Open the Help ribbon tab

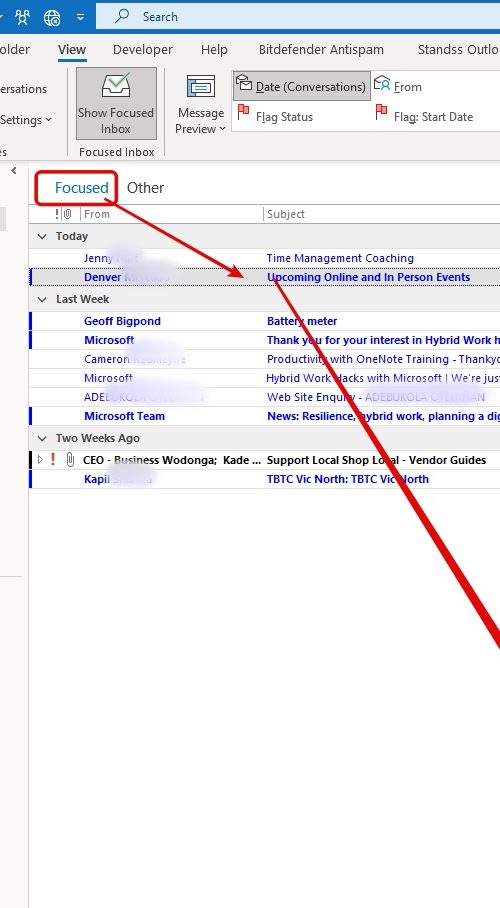point(214,50)
